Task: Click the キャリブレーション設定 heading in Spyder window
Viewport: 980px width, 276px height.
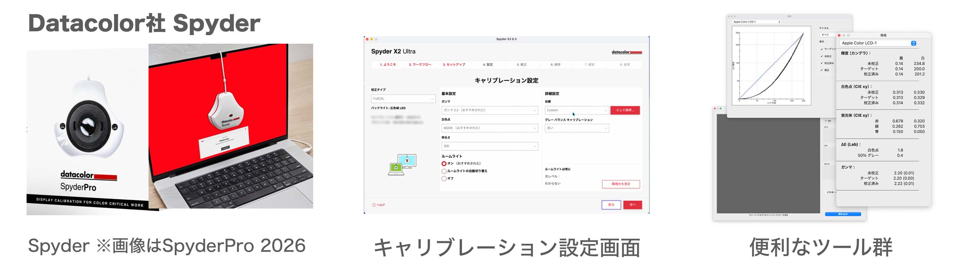Action: point(506,80)
